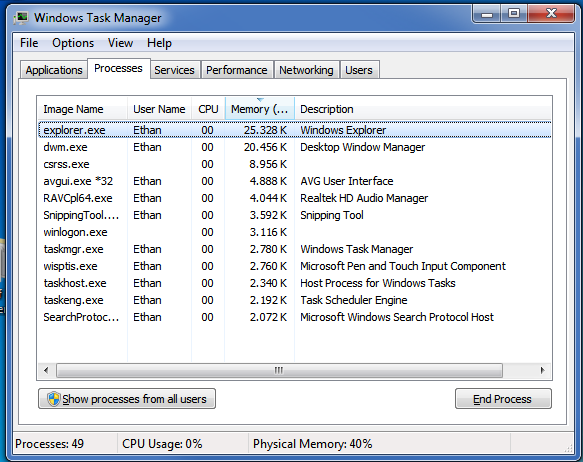
Task: Open the File menu
Action: pos(29,43)
